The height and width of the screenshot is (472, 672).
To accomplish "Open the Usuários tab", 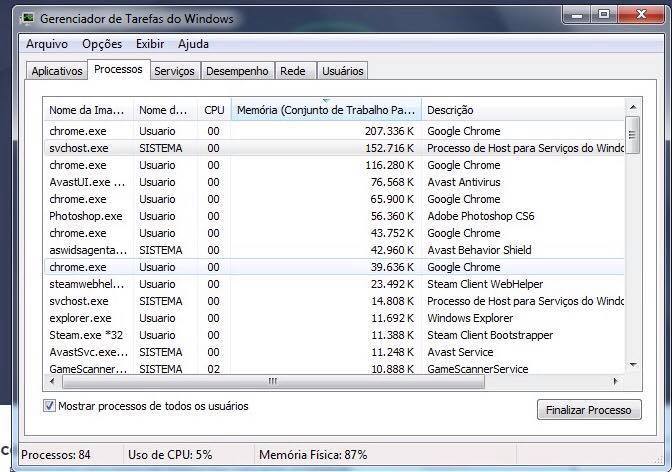I will click(x=342, y=71).
